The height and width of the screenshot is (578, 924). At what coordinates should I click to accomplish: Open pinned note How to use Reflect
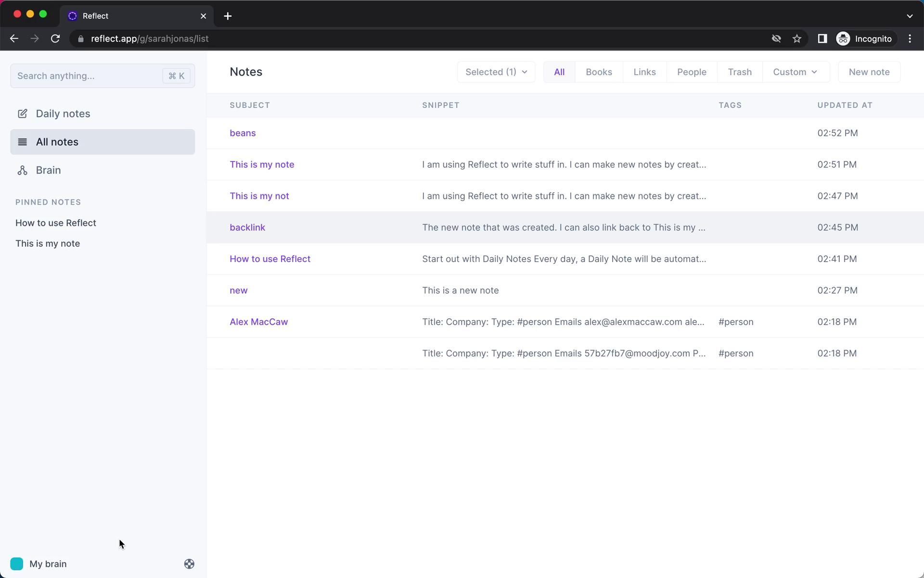click(x=56, y=223)
